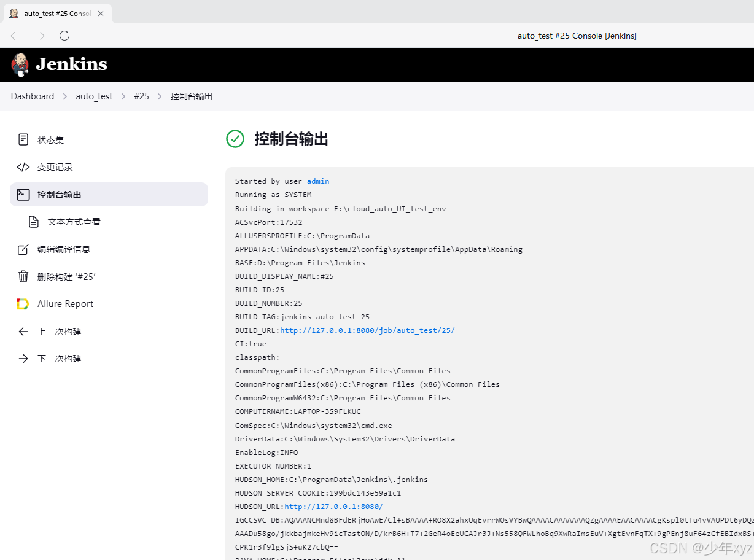Viewport: 754px width, 560px height.
Task: Choose 删除构建 '#25' sidebar item
Action: pyautogui.click(x=109, y=276)
